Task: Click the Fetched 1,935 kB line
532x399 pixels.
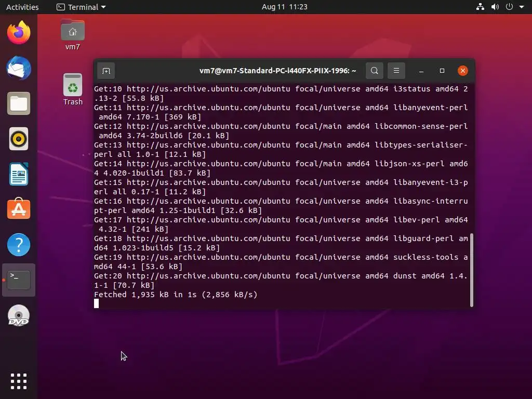Action: [x=176, y=295]
